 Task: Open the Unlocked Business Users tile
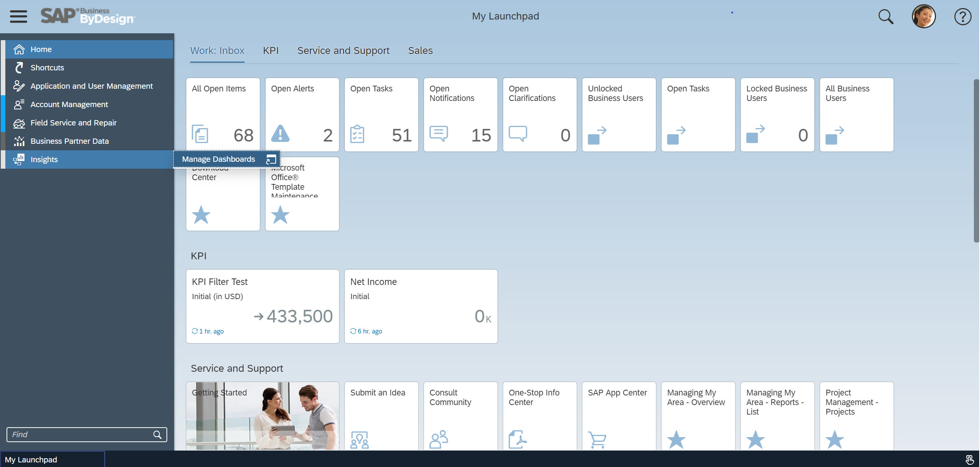tap(619, 115)
